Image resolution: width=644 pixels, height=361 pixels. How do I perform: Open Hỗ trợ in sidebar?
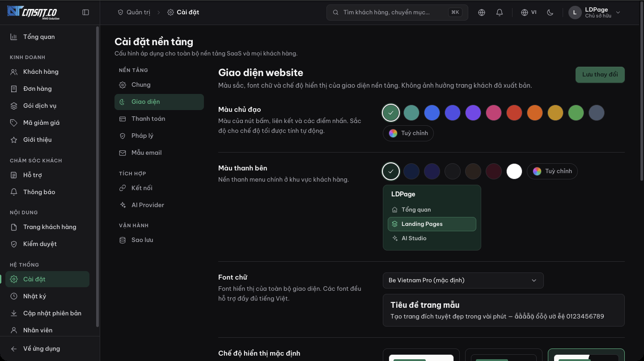tap(47, 175)
